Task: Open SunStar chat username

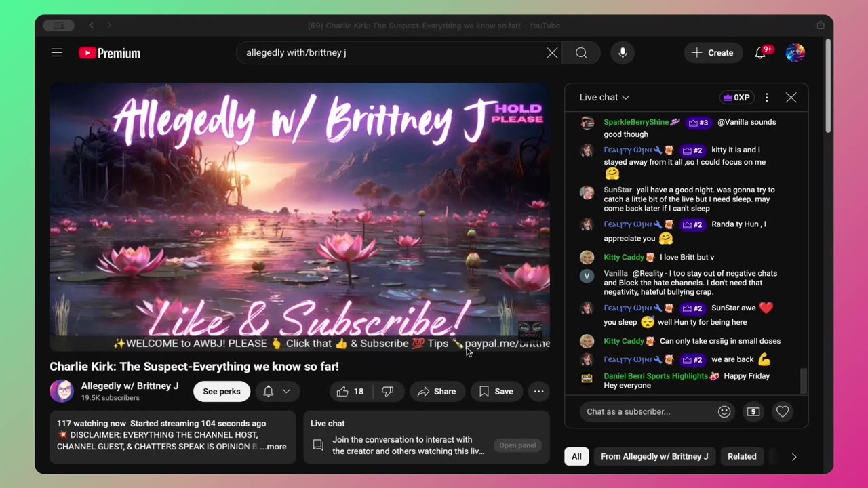Action: 618,190
